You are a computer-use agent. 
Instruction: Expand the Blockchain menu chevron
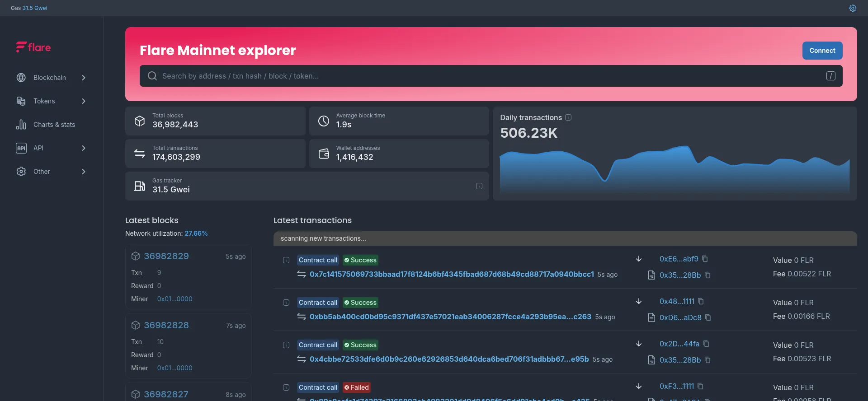[84, 78]
